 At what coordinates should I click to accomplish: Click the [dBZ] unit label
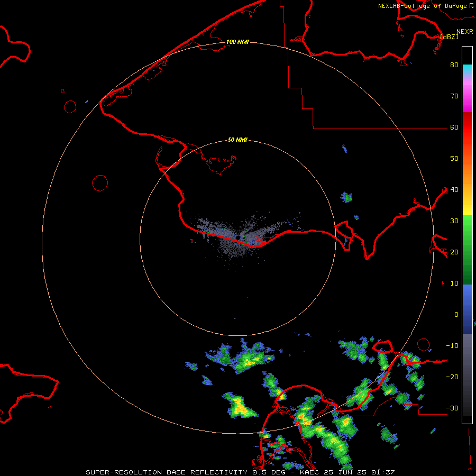(450, 36)
